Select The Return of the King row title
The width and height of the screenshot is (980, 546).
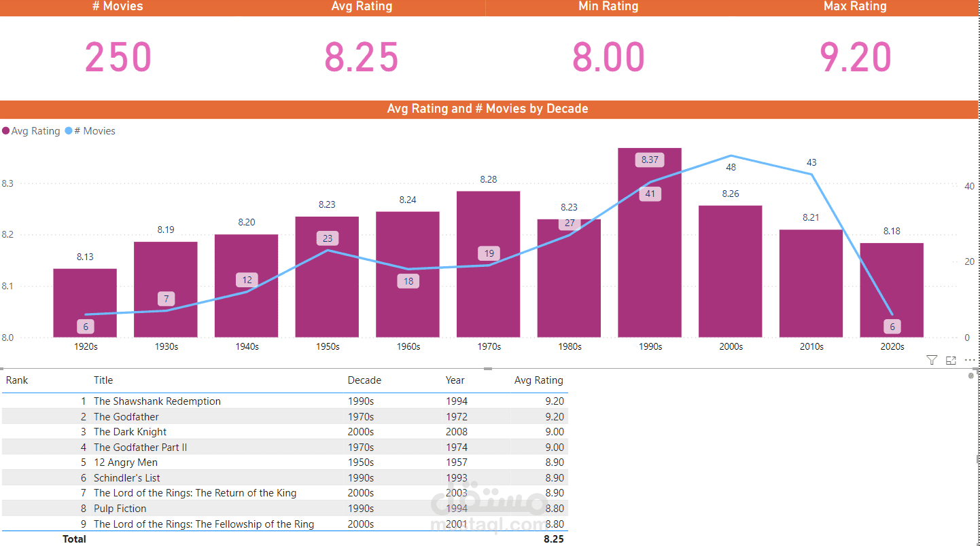tap(195, 493)
